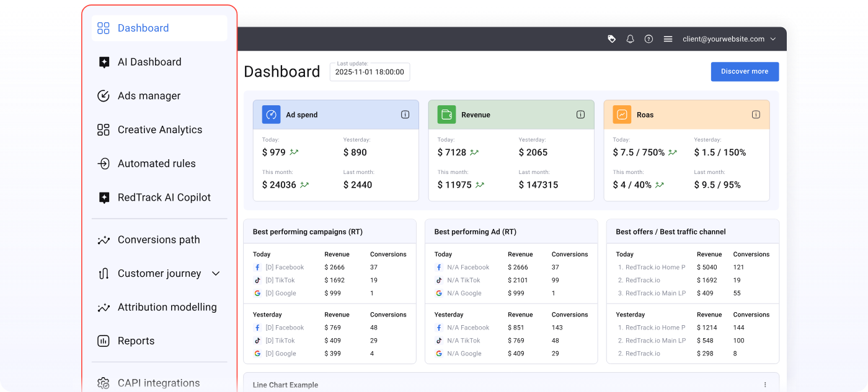
Task: Click the Last update date field
Action: 370,72
